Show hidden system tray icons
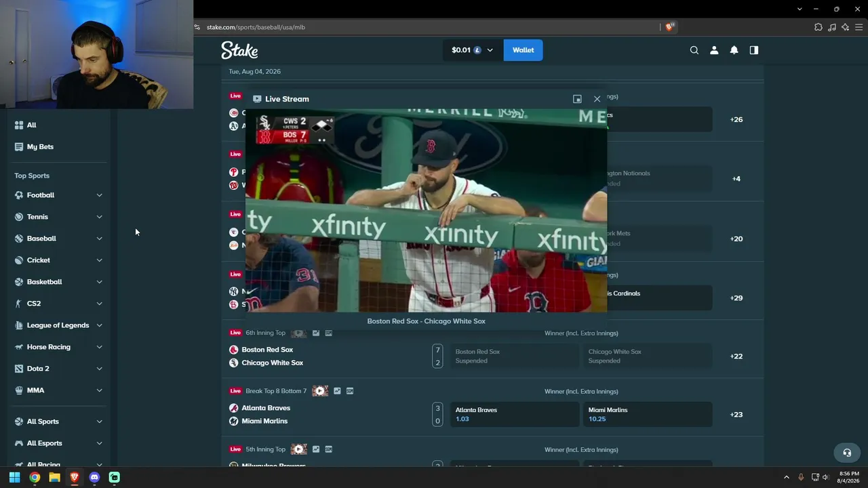The height and width of the screenshot is (488, 868). 787,477
